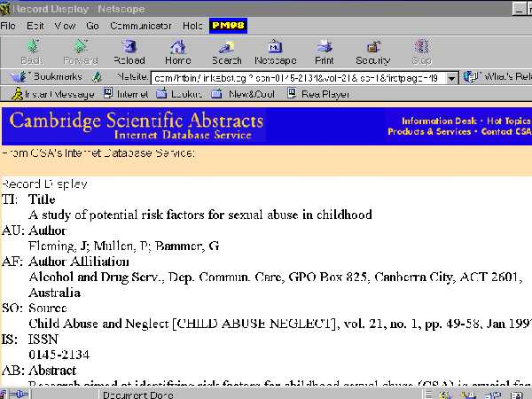Click the 'Record Display' heading text

point(45,184)
